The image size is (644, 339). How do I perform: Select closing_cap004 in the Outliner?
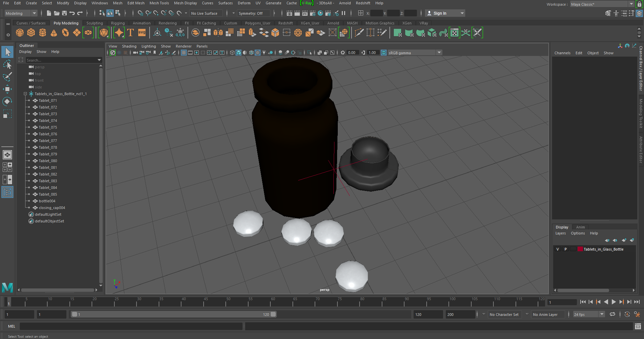pyautogui.click(x=52, y=208)
